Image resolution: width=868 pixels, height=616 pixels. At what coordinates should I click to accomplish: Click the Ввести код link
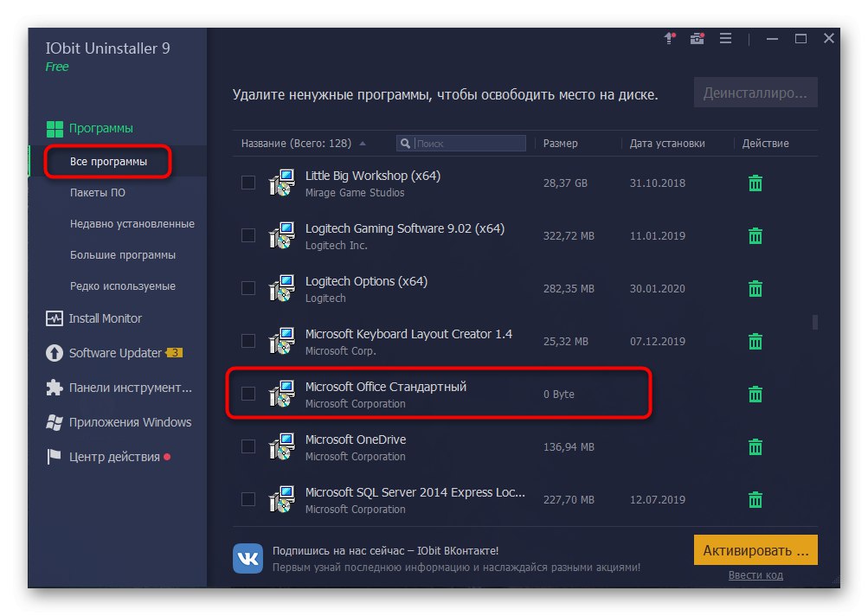[x=755, y=574]
